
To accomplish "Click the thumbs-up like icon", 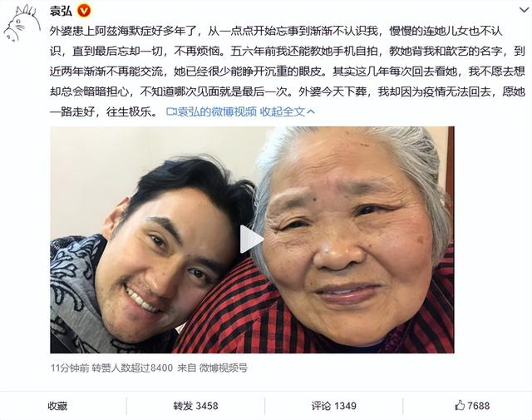I will (460, 405).
